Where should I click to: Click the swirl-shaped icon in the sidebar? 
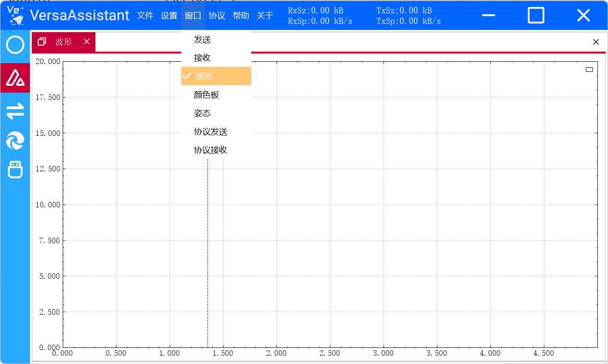pos(15,141)
